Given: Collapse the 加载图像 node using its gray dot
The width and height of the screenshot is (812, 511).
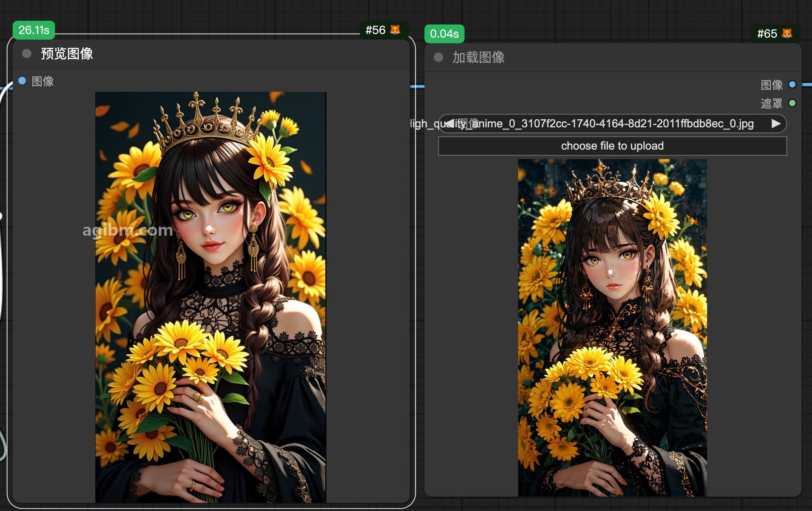Looking at the screenshot, I should (438, 57).
